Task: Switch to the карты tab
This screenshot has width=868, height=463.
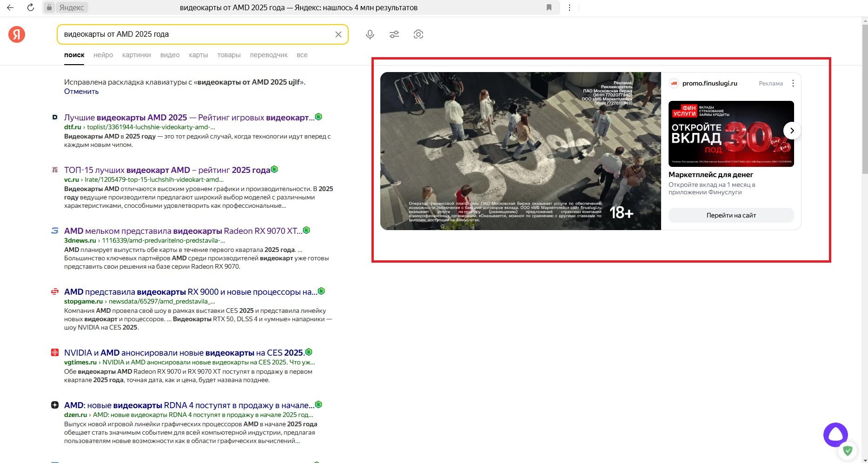Action: (199, 55)
